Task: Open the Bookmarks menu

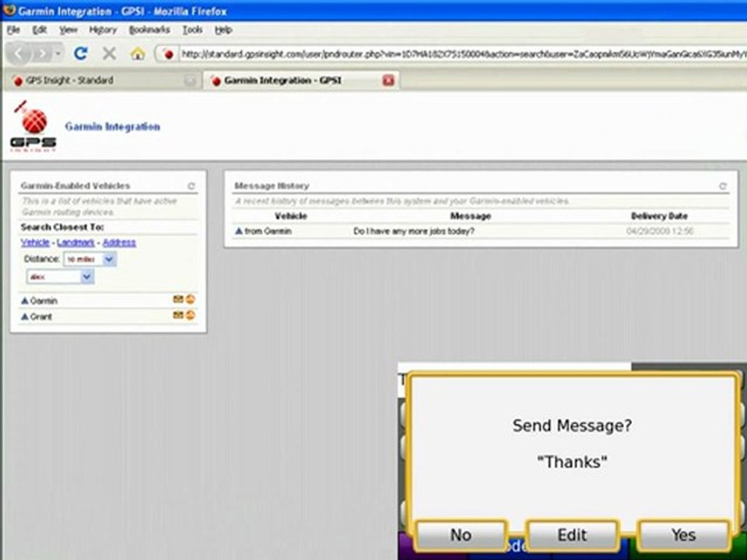Action: pos(149,30)
